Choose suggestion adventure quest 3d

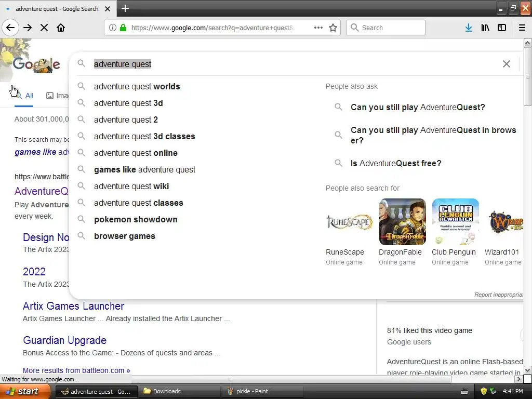[128, 103]
